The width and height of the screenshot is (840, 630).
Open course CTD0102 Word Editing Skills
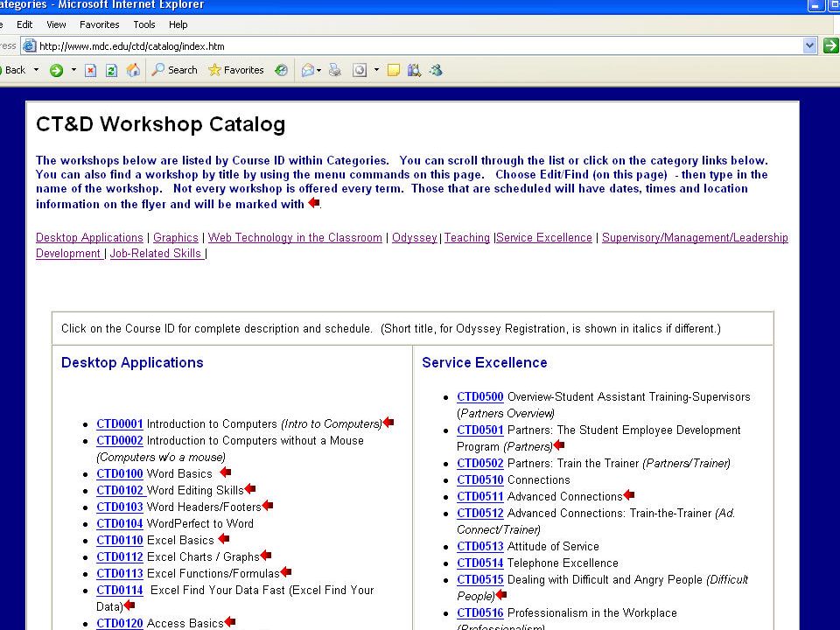coord(121,490)
